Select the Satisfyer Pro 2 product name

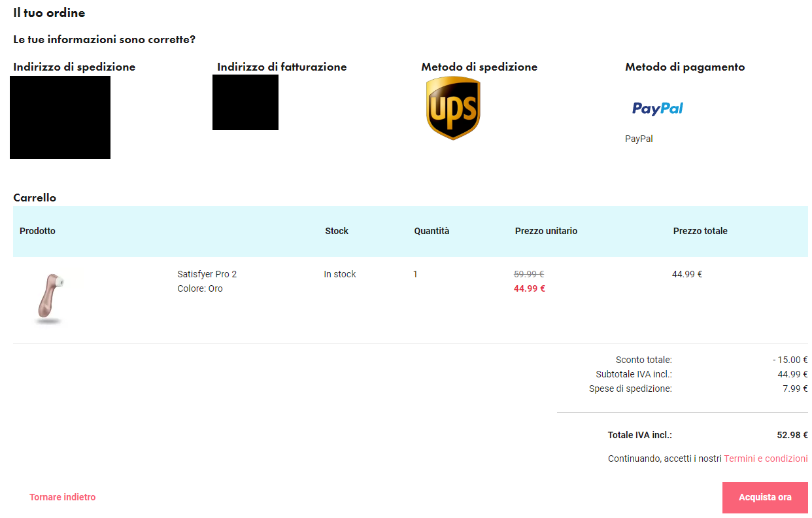[207, 274]
